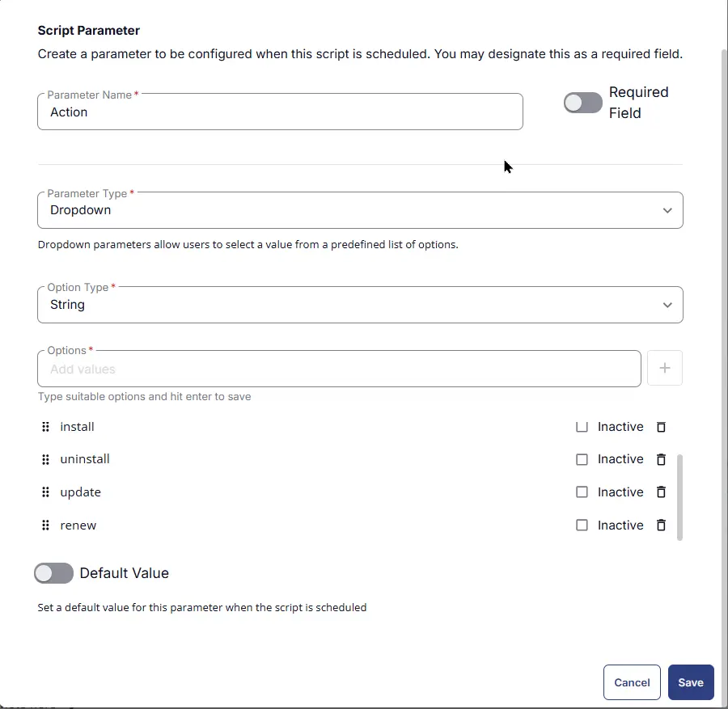Expand the Option Type String dropdown

pos(360,305)
